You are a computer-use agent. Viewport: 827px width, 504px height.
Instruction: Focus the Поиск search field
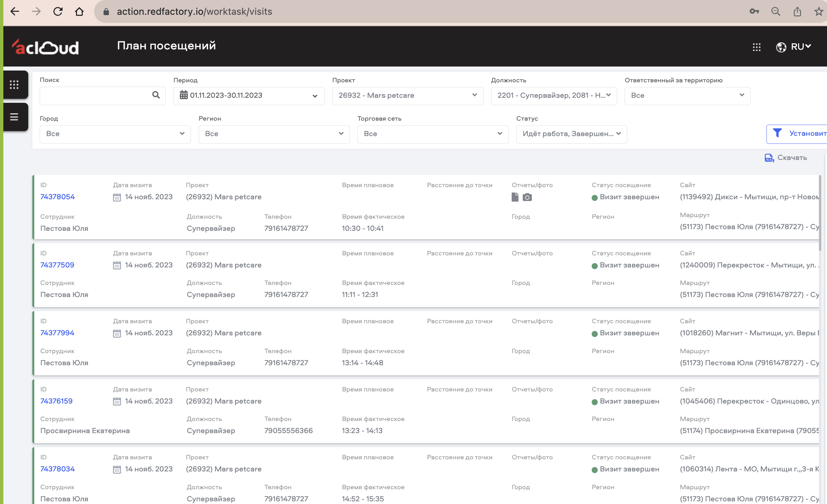(x=103, y=96)
